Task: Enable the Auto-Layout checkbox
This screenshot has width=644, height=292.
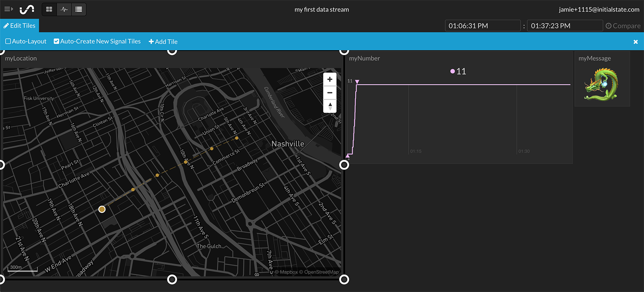Action: [x=8, y=41]
